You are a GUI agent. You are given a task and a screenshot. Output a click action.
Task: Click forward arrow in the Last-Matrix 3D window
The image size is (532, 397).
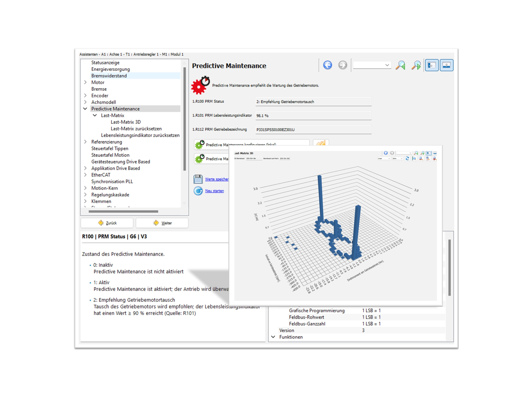click(x=392, y=153)
